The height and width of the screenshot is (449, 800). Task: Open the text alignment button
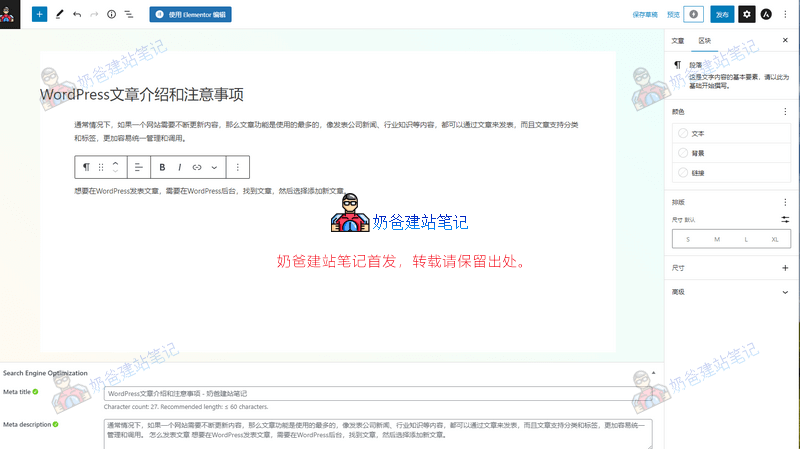[139, 167]
